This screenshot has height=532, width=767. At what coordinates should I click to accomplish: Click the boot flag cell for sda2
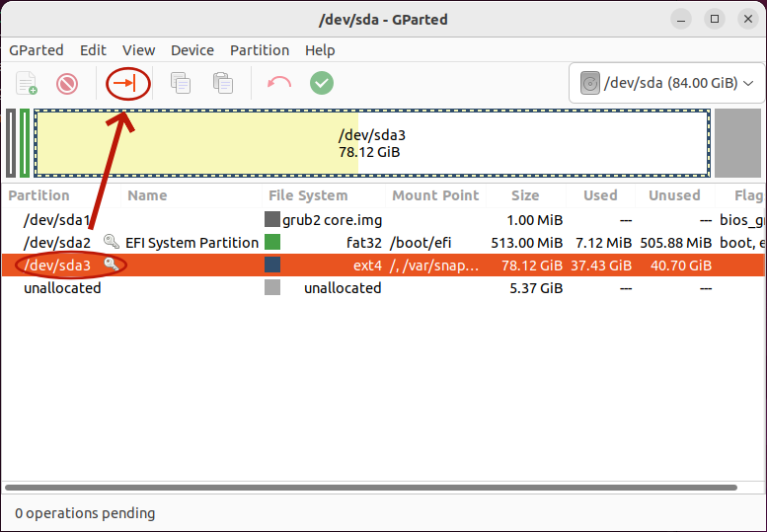[x=742, y=243]
